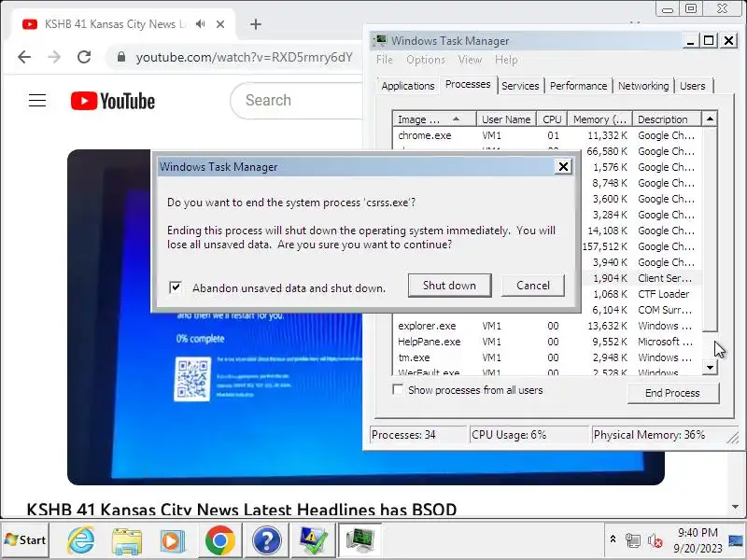This screenshot has height=560, width=747.
Task: Click process list scroll down arrow
Action: (710, 367)
